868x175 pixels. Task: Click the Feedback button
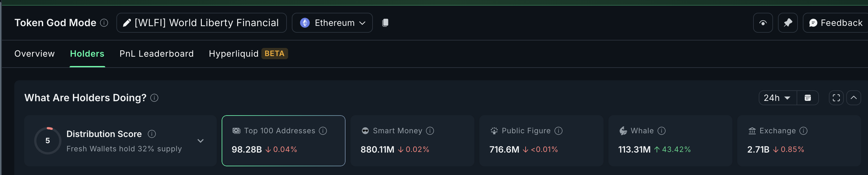click(x=836, y=23)
